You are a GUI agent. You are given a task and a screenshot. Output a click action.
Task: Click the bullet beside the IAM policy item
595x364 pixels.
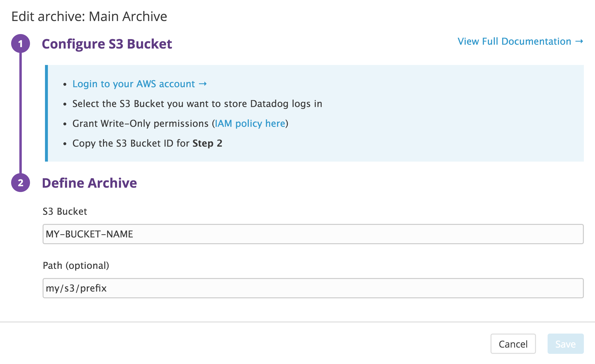[x=65, y=124]
